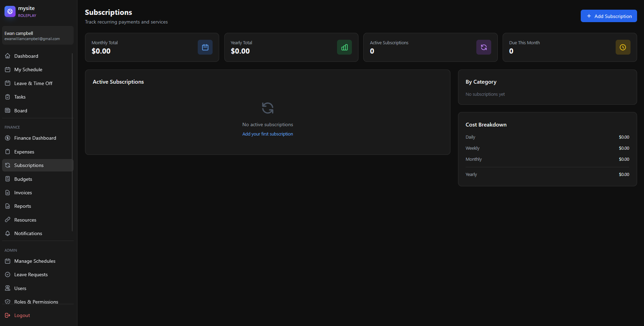Image resolution: width=644 pixels, height=326 pixels.
Task: Click the Dashboard home icon
Action: pyautogui.click(x=8, y=56)
